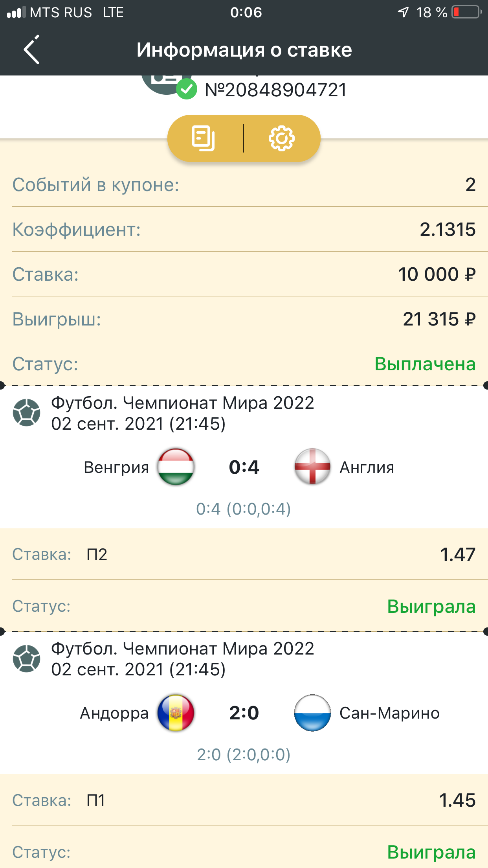Tap the green verified checkmark badge

tap(186, 89)
